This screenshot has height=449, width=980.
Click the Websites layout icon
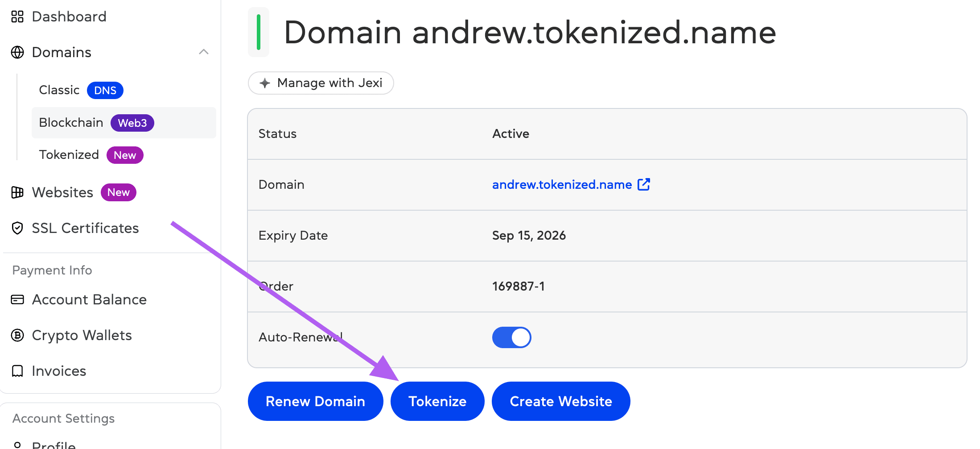point(17,192)
